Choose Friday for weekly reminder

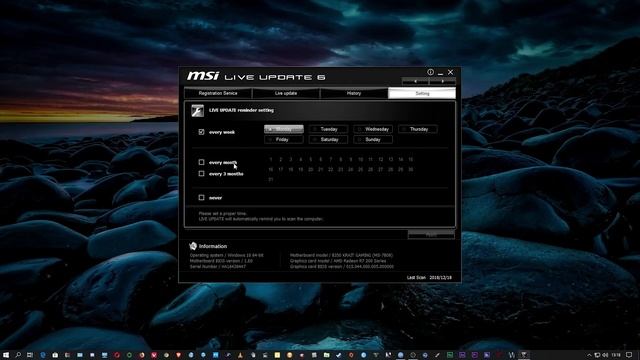point(284,140)
